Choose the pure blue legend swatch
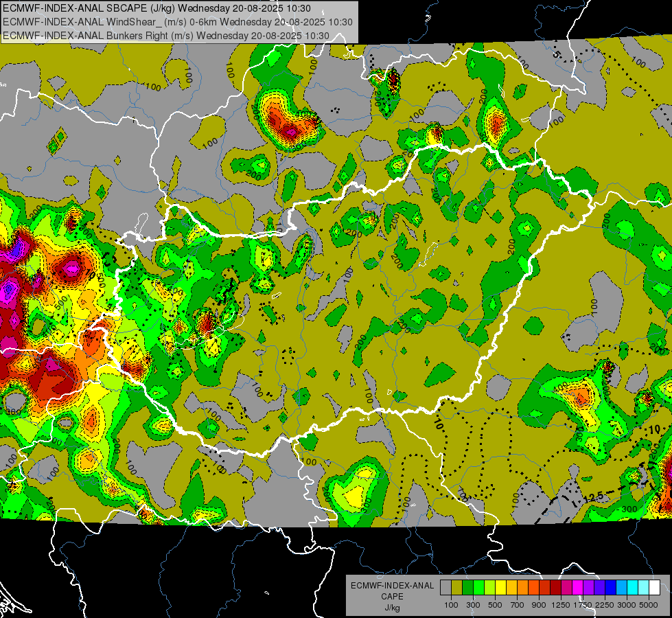The height and width of the screenshot is (618, 672). point(611,587)
